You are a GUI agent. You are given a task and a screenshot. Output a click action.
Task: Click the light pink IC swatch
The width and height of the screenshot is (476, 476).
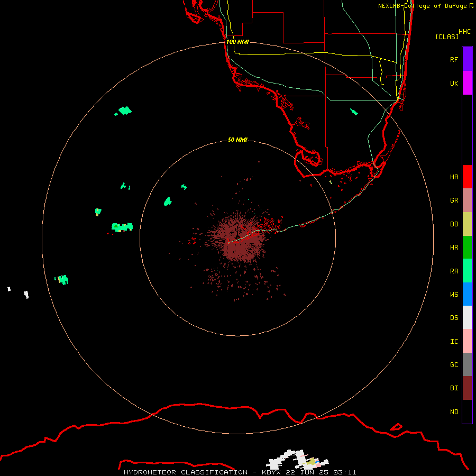467,341
